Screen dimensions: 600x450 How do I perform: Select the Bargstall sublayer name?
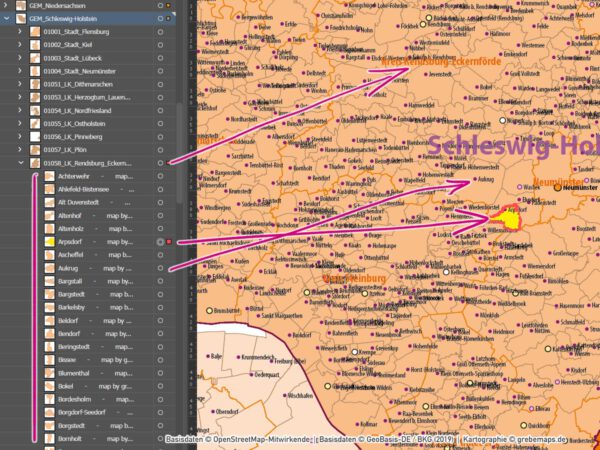pos(70,281)
